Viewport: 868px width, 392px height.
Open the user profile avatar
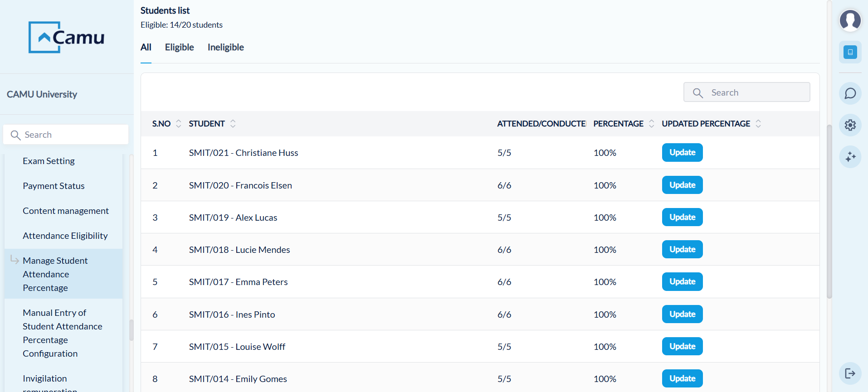850,20
